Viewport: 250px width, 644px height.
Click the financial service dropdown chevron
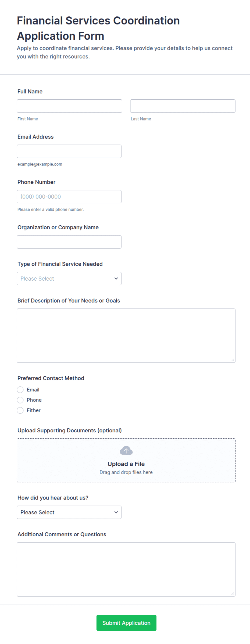116,278
